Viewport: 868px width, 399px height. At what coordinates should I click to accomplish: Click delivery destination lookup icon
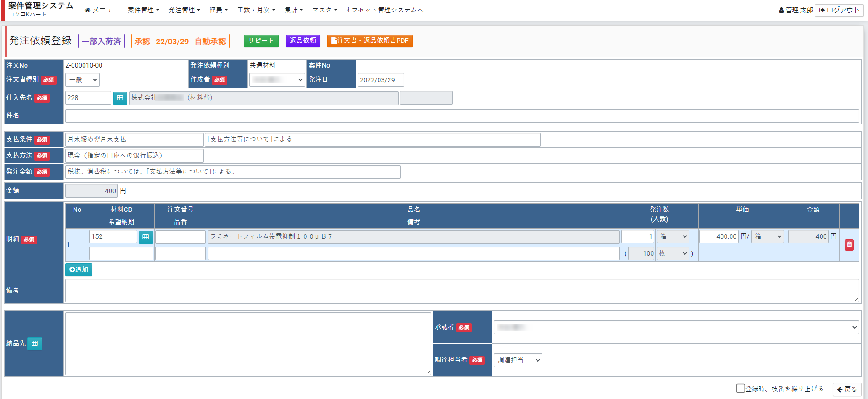coord(35,343)
